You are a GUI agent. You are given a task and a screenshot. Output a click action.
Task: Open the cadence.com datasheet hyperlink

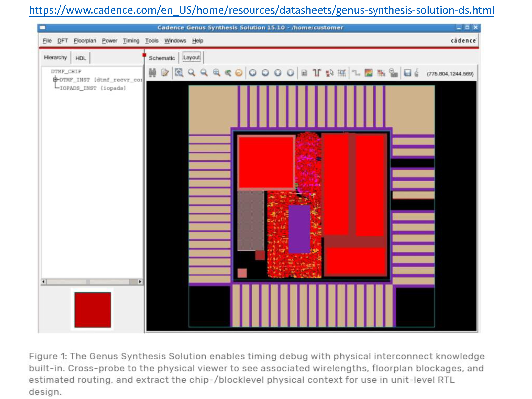(262, 10)
